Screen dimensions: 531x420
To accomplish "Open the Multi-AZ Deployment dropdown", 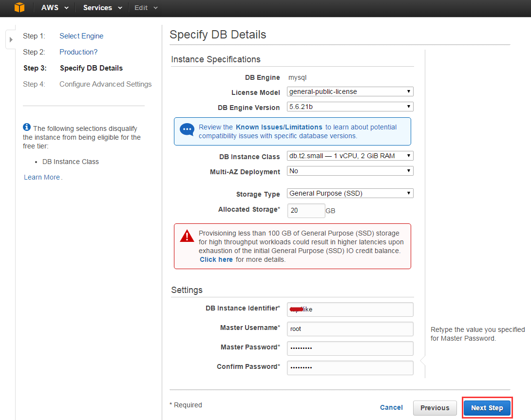I will 350,171.
